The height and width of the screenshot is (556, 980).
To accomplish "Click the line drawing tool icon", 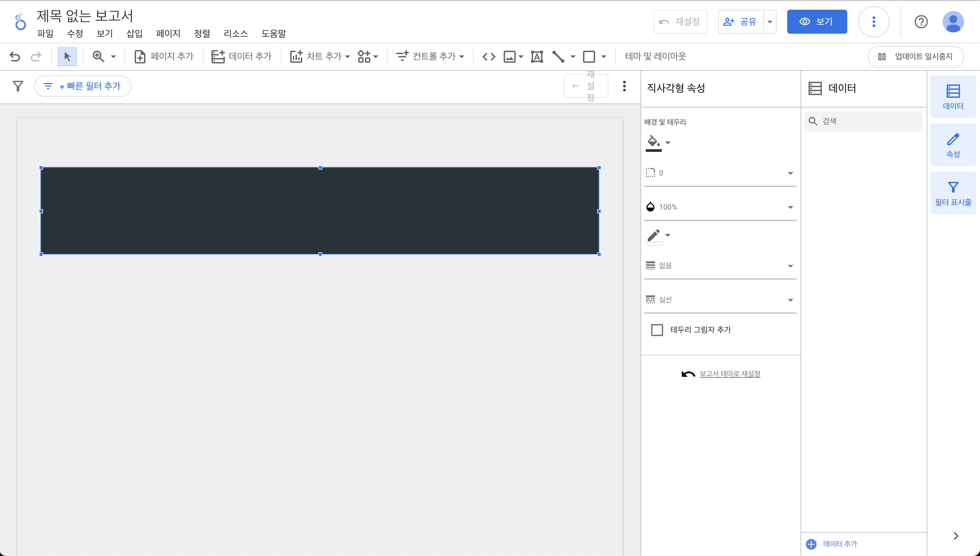I will (x=558, y=56).
